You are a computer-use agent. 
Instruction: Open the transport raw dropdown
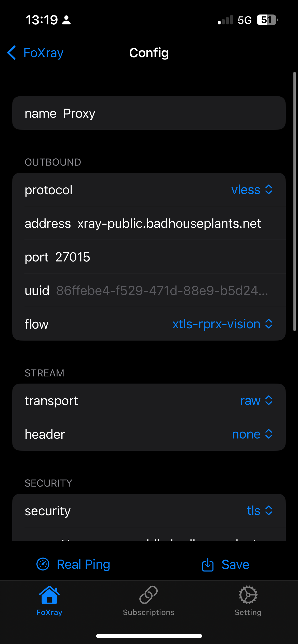point(256,401)
